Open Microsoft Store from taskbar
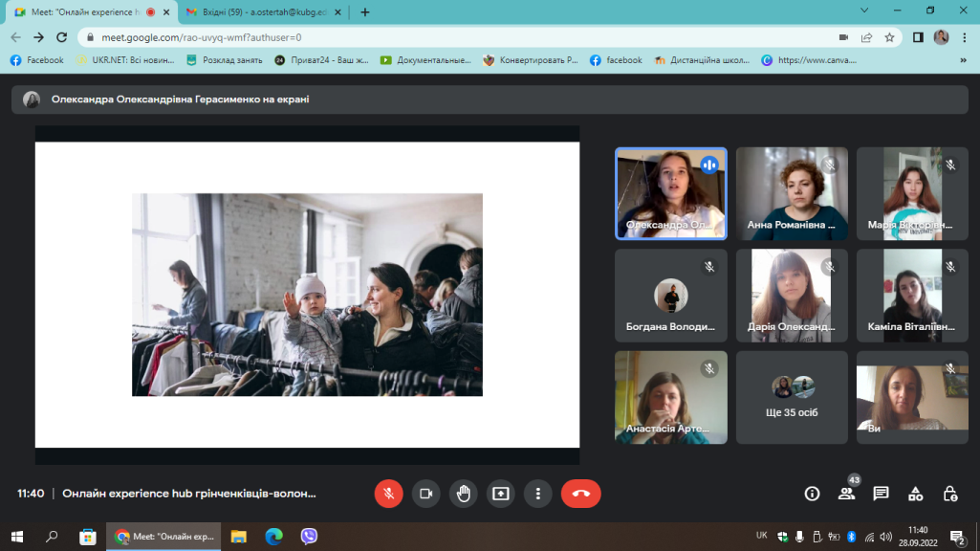Screen dimensions: 980x551 point(88,537)
